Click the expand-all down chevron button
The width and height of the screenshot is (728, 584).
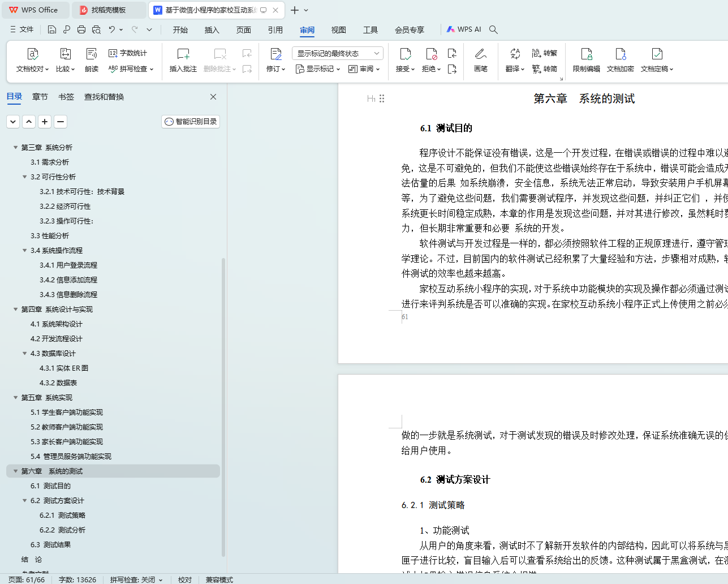[13, 121]
